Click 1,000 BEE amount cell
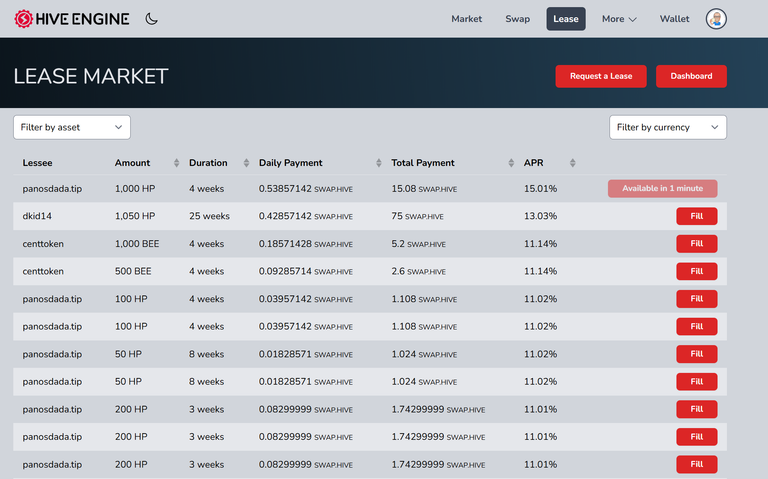The height and width of the screenshot is (479, 768). pos(137,244)
